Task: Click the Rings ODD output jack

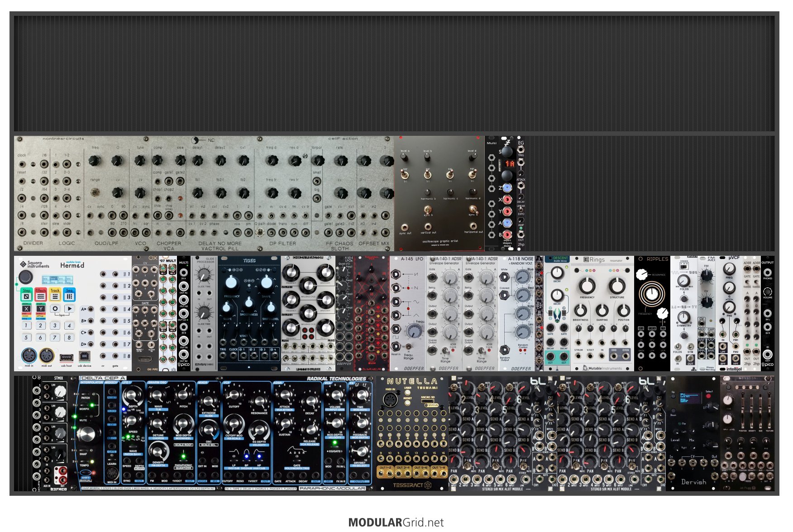Action: 614,356
